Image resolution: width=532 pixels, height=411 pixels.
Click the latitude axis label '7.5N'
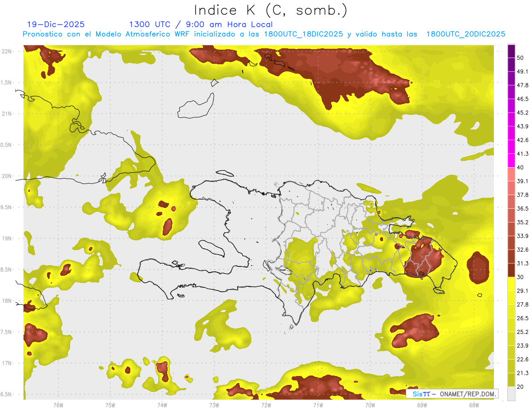coord(7,332)
